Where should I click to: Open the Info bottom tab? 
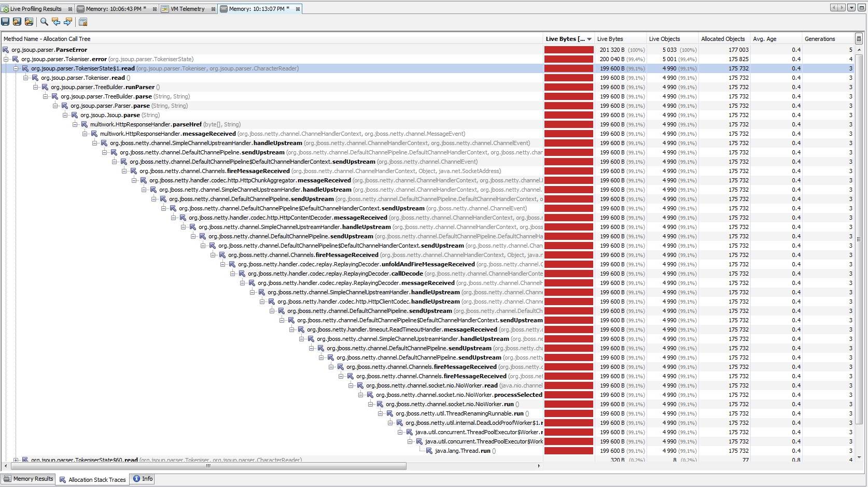click(143, 479)
